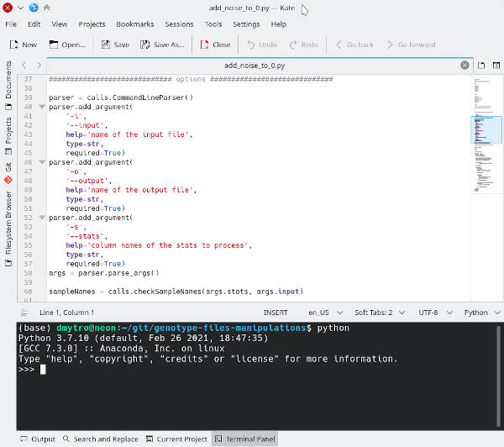Collapse the code fold at line 46
Screen dimensions: 504x447
pyautogui.click(x=42, y=162)
